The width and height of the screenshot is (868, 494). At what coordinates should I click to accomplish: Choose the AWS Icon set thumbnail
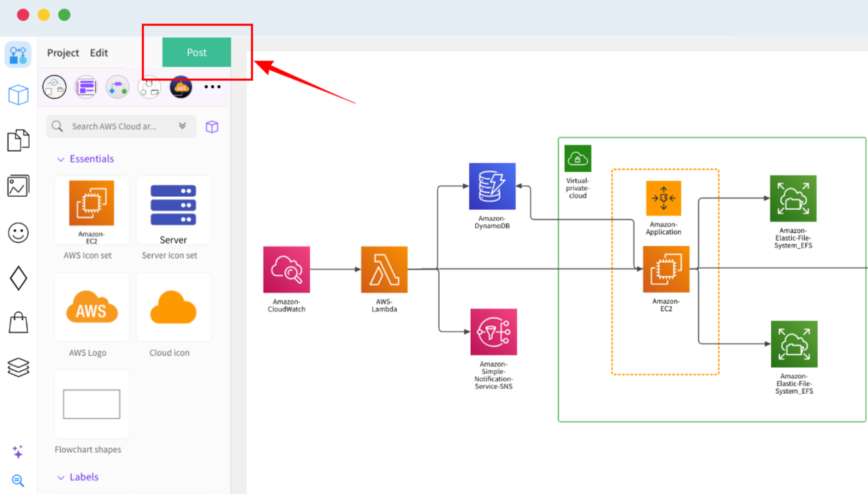coord(92,211)
